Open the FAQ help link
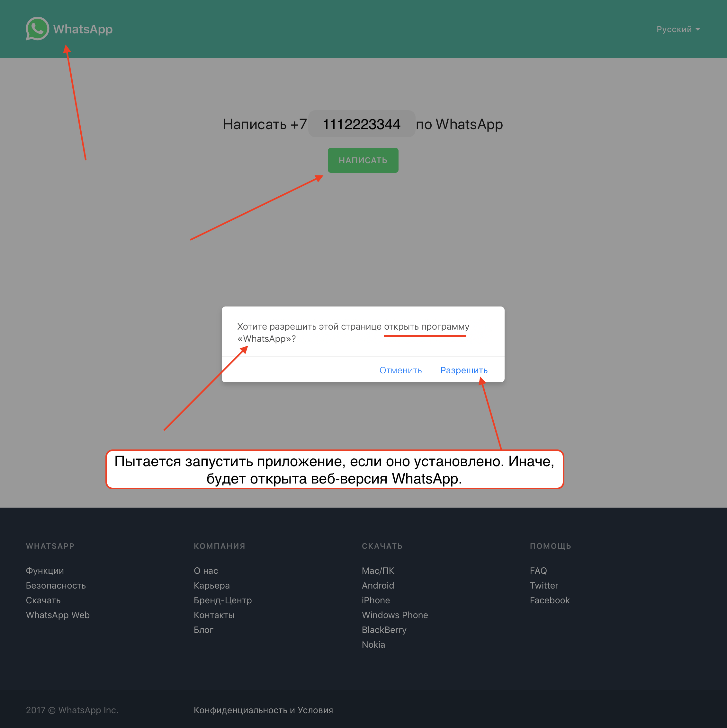 [x=538, y=571]
